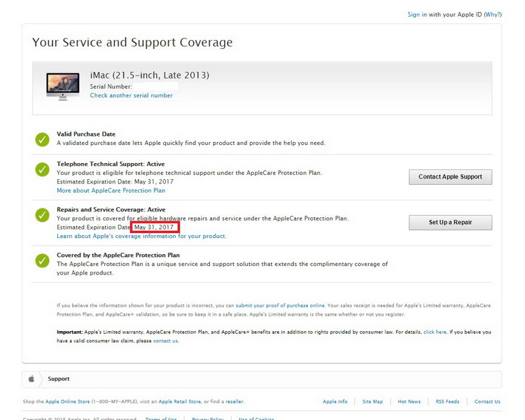Viewport: 525px width, 420px height.
Task: Open the Sign in link
Action: pyautogui.click(x=417, y=15)
